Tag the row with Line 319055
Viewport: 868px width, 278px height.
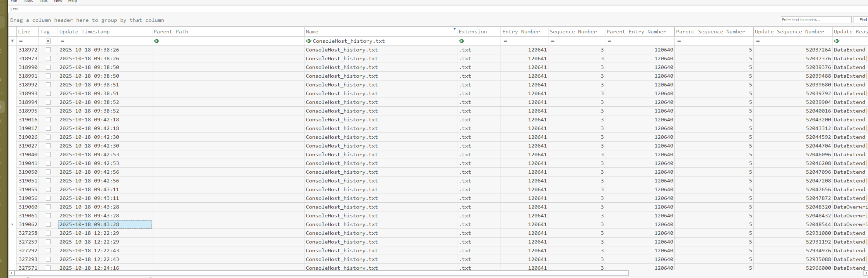pos(48,190)
